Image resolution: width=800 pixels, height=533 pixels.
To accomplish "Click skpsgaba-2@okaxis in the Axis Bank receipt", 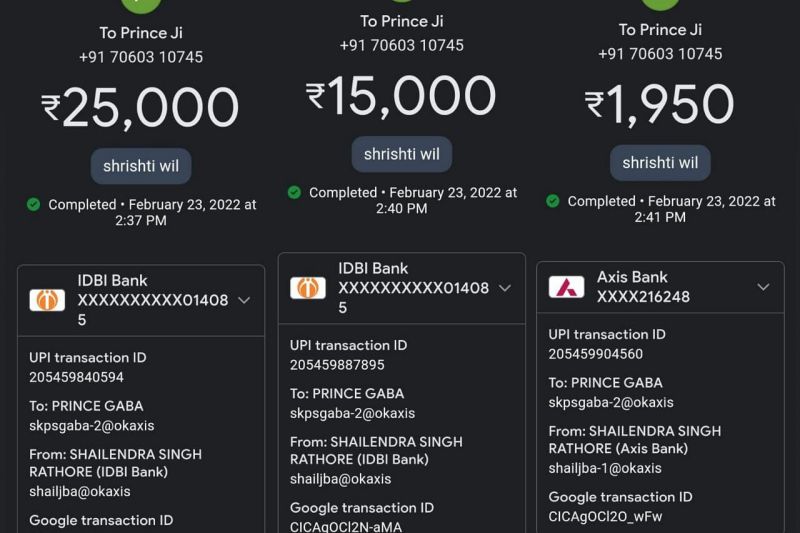I will (x=610, y=402).
